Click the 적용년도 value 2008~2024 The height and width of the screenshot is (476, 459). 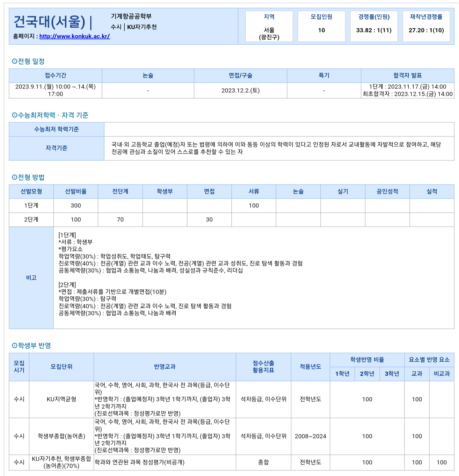pyautogui.click(x=310, y=436)
